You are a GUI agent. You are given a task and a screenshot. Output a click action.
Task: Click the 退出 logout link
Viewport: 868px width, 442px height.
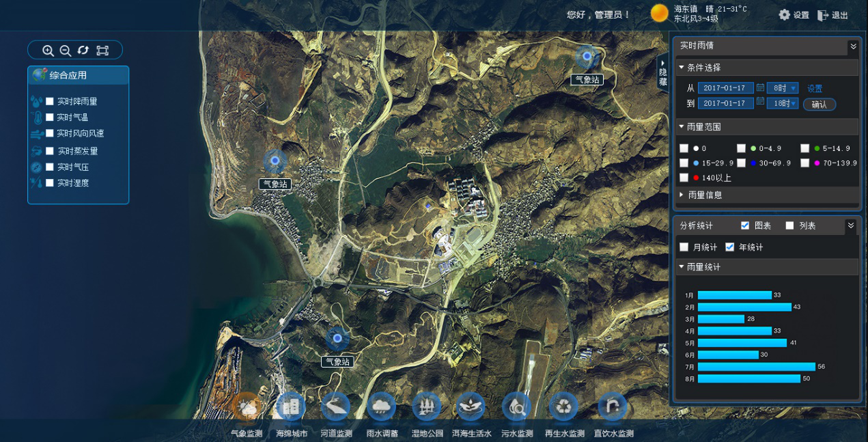[833, 15]
